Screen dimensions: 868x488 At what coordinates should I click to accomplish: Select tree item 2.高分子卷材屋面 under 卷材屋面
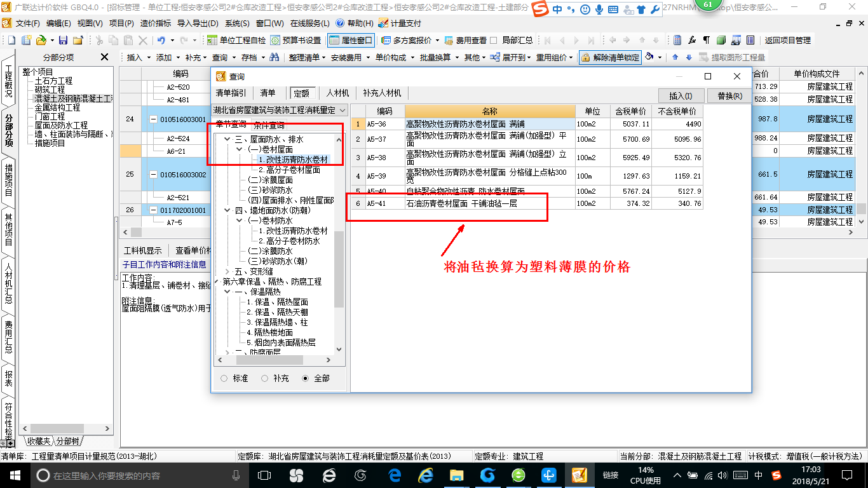[289, 170]
